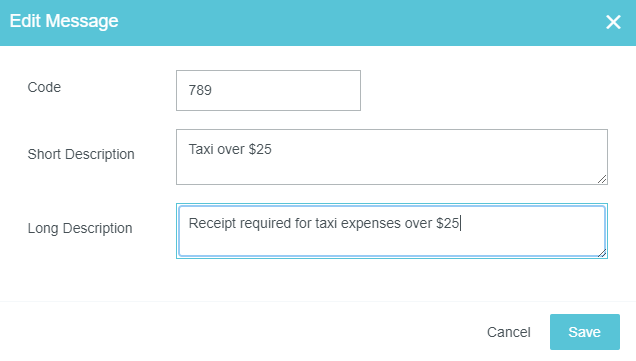
Task: Place cursor on word Receipt in Long Description
Action: [212, 223]
